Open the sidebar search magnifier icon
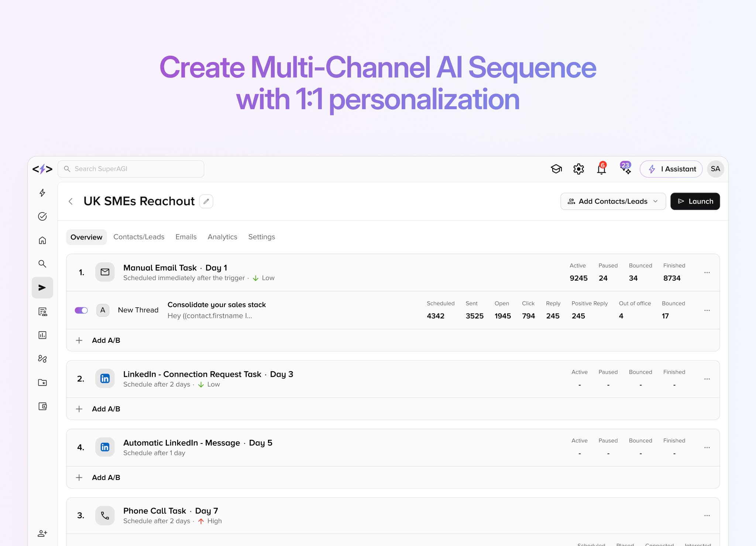756x546 pixels. (42, 264)
